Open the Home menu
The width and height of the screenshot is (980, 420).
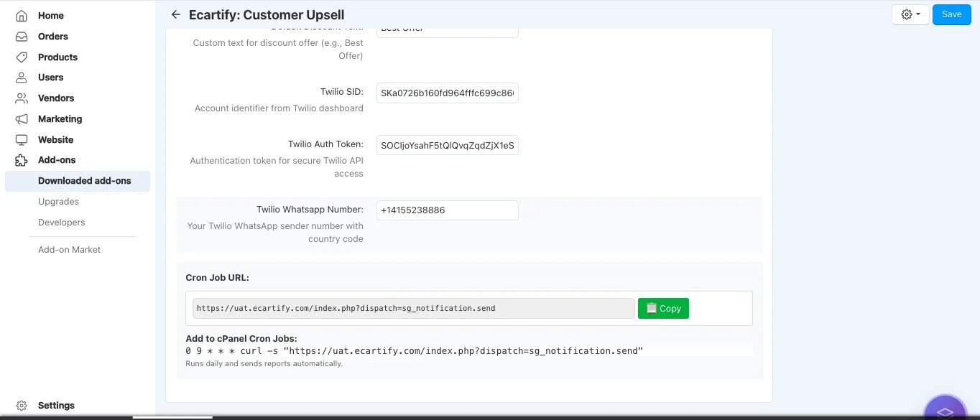pos(51,16)
